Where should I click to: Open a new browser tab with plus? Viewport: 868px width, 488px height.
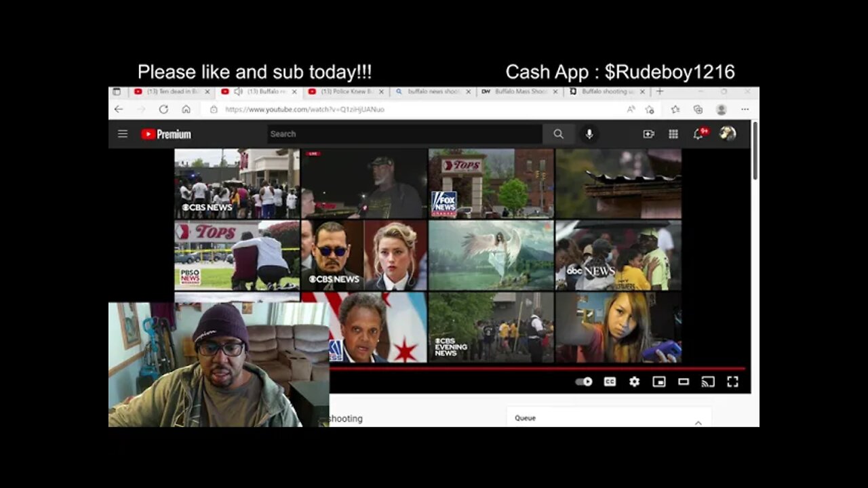[659, 91]
